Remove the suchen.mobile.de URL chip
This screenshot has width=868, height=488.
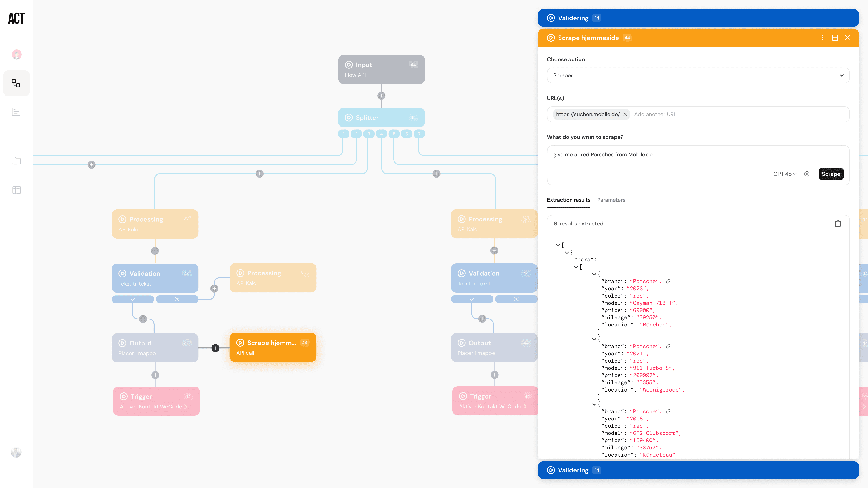coord(625,114)
